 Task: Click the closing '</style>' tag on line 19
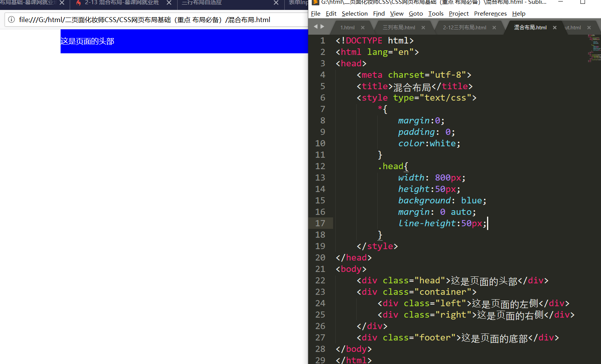[x=377, y=246]
